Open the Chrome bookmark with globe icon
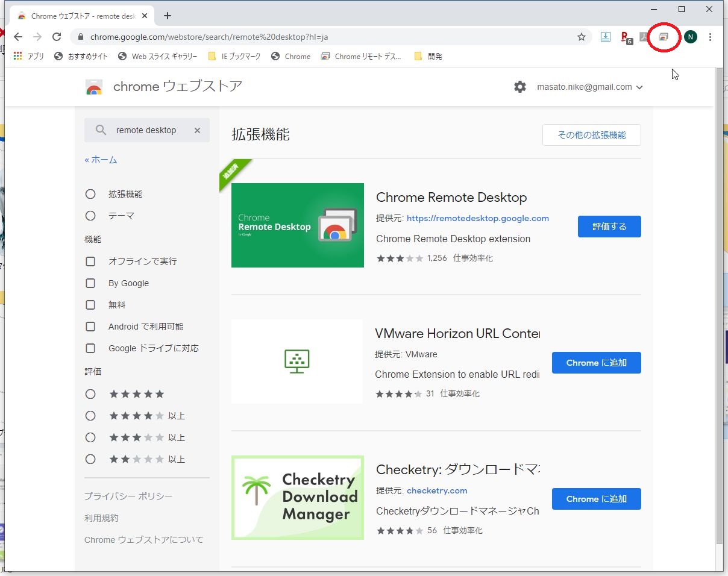 (290, 56)
